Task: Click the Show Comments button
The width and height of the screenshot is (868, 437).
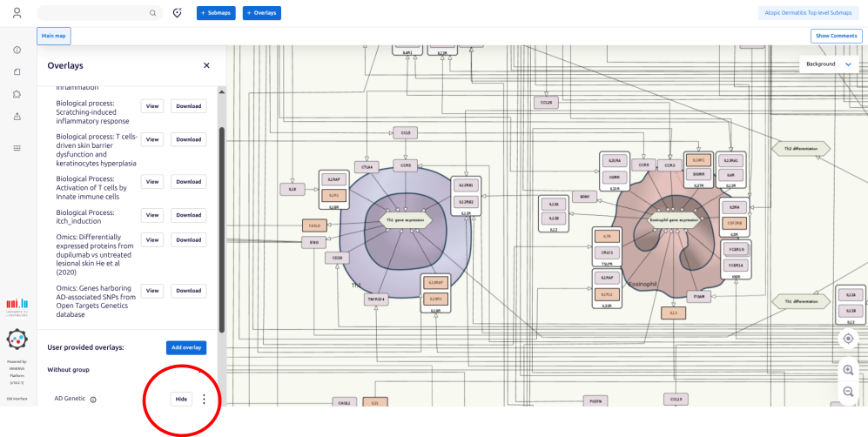Action: tap(836, 36)
